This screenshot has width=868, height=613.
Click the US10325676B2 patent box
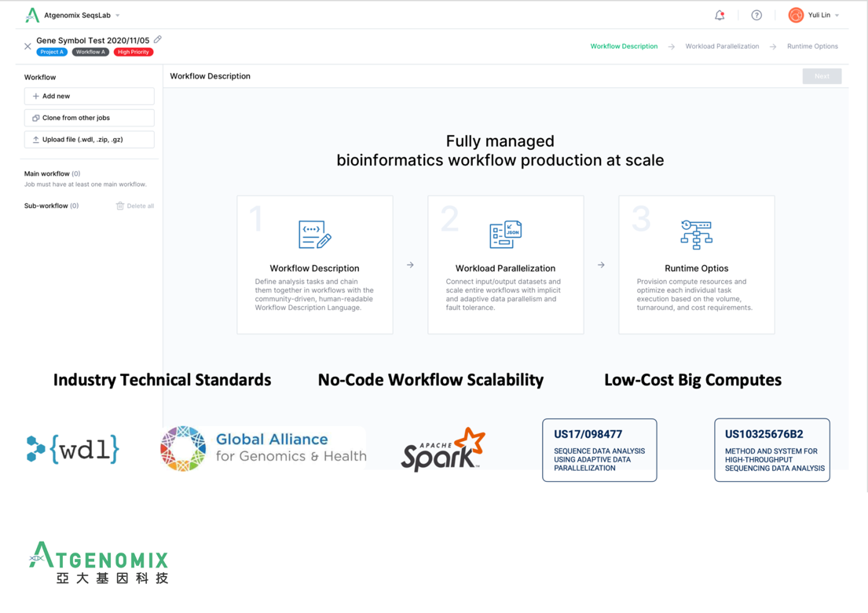tap(772, 451)
